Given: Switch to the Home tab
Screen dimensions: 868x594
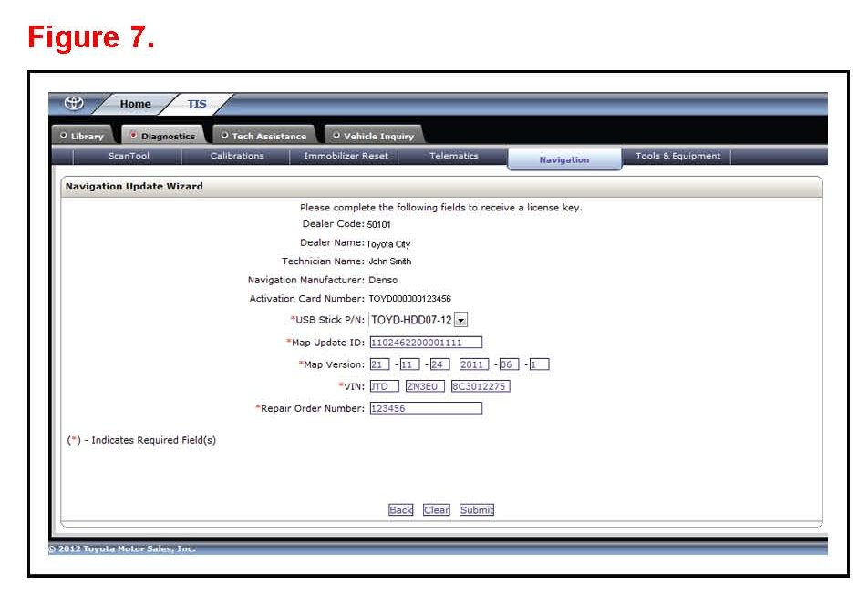Looking at the screenshot, I should [135, 104].
